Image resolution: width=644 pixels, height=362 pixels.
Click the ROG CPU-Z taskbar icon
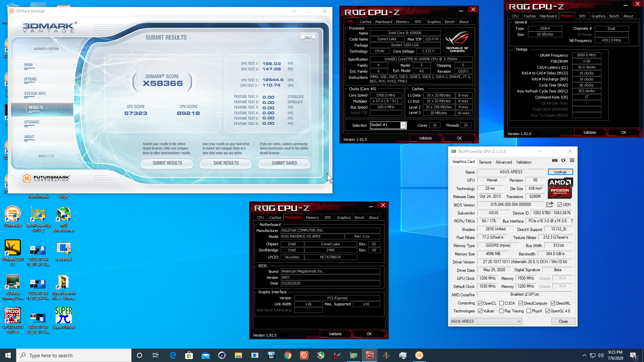370,355
